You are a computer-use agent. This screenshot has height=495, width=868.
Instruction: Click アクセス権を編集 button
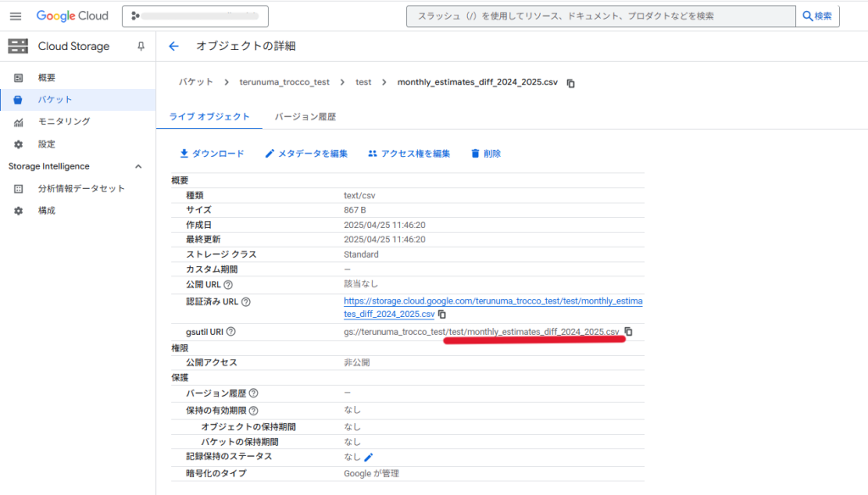pos(409,153)
